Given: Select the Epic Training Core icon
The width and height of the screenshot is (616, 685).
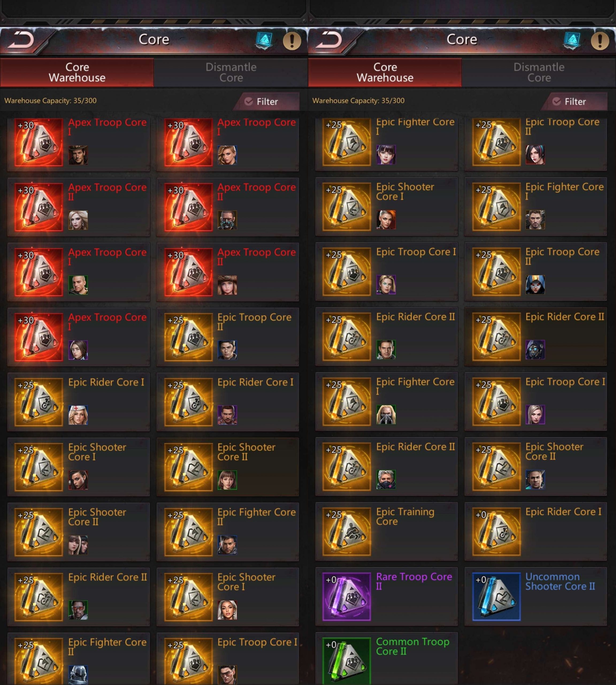Looking at the screenshot, I should tap(347, 532).
